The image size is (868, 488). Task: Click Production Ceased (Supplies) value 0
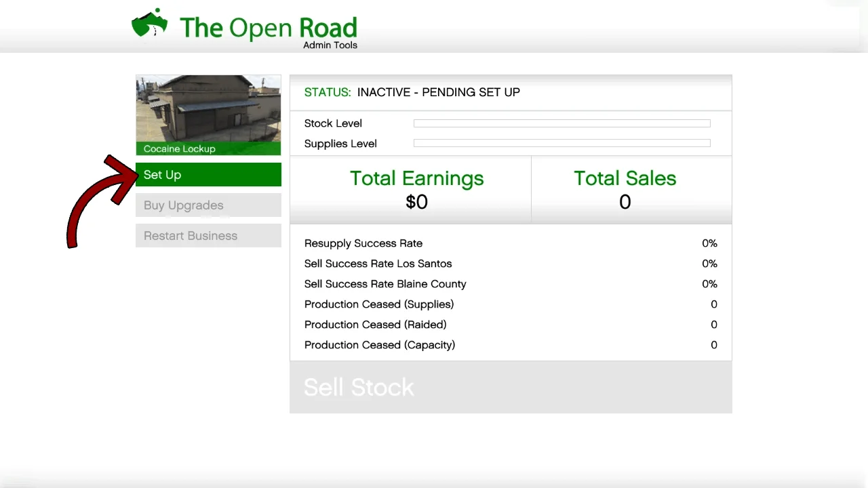tap(713, 304)
